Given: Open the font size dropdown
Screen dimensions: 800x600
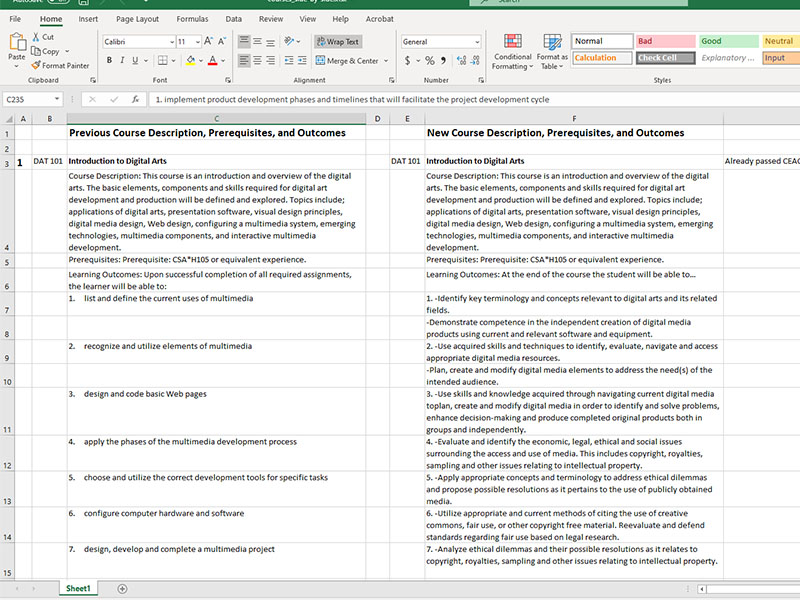Looking at the screenshot, I should coord(197,42).
